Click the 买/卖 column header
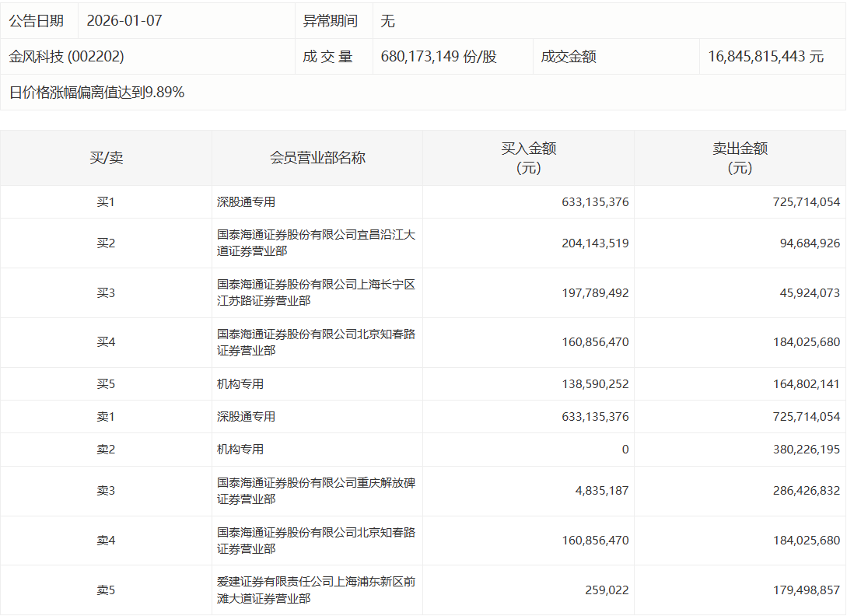The height and width of the screenshot is (616, 847). [106, 158]
